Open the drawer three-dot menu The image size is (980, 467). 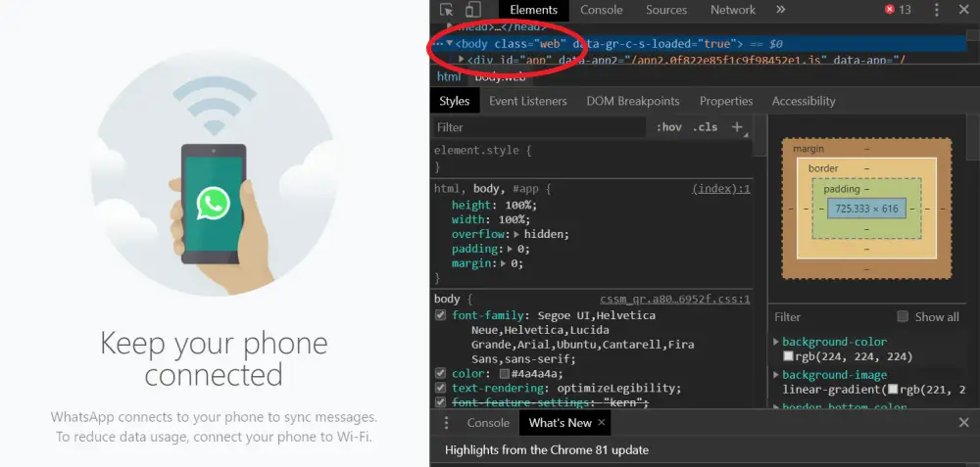pos(446,423)
